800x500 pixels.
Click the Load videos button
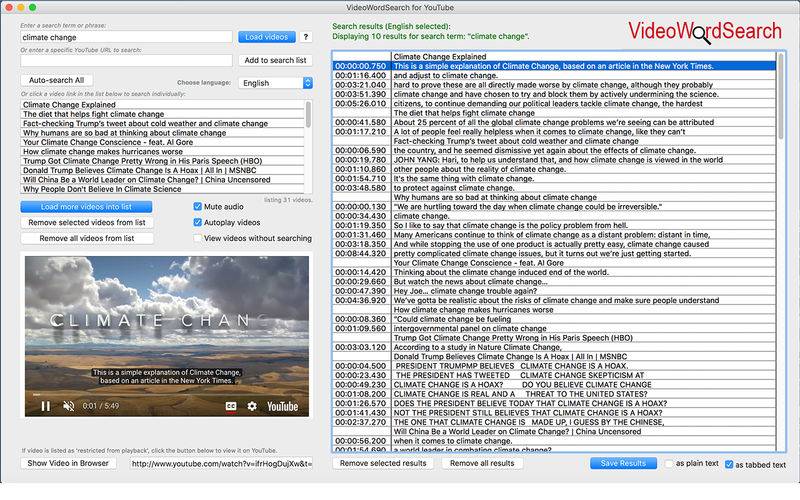coord(267,37)
